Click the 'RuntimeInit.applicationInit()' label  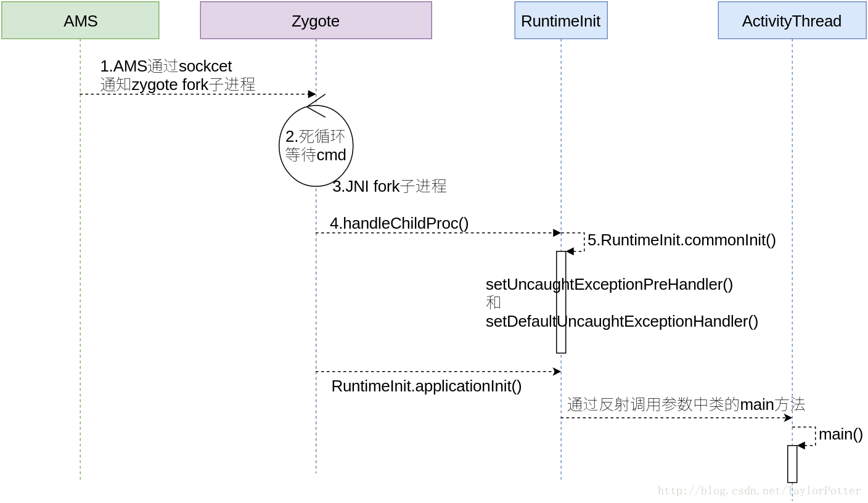pos(427,386)
